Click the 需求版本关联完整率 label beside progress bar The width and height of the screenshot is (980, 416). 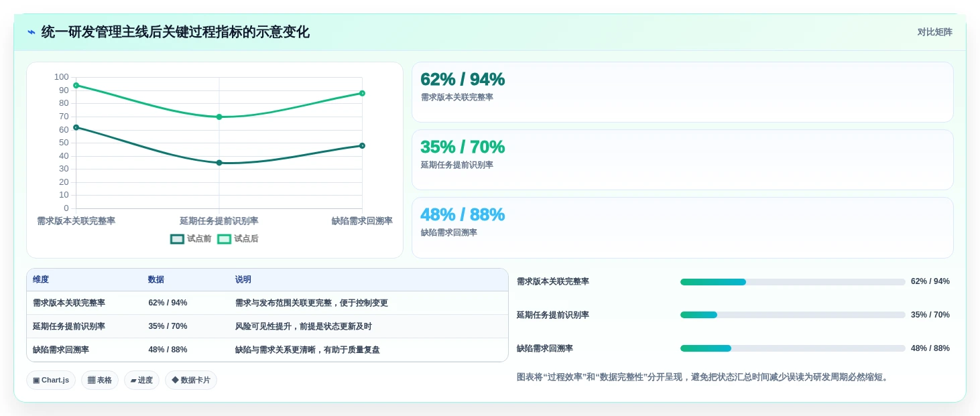[553, 281]
